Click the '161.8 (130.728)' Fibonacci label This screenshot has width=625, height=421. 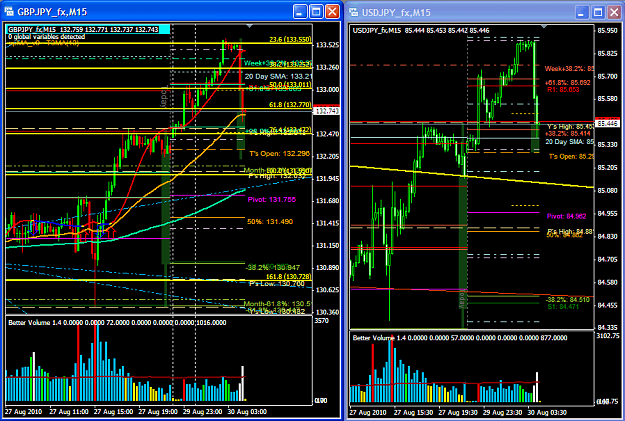point(289,276)
